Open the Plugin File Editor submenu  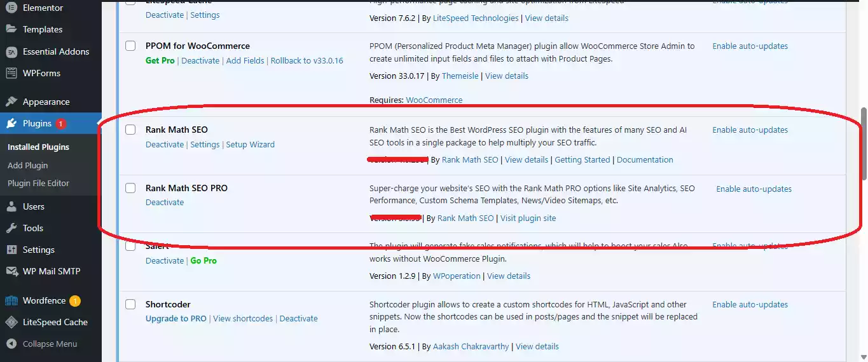coord(38,183)
